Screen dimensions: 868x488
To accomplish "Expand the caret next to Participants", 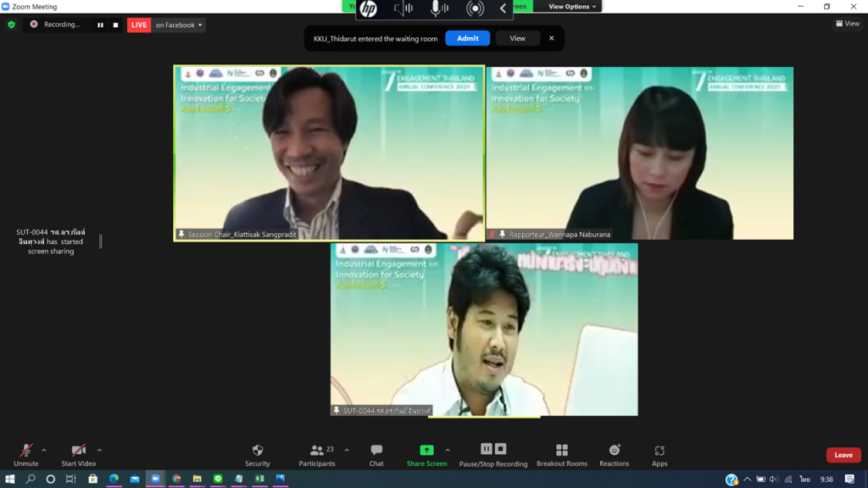I will point(347,451).
